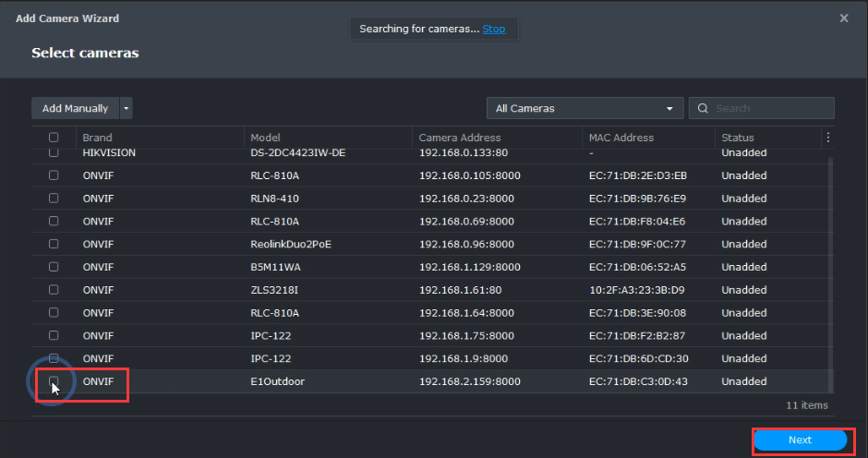Focus the Search input field

[x=761, y=109]
